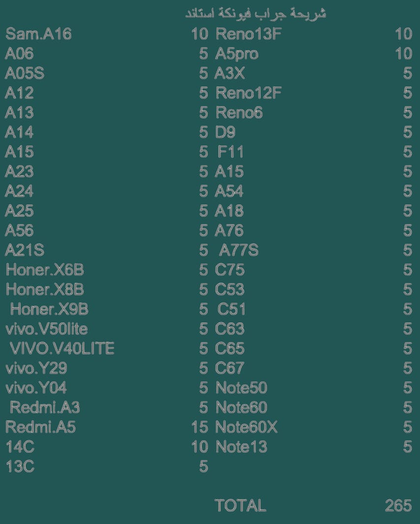This screenshot has width=420, height=524.
Task: Click the Reno12F item name
Action: point(248,92)
